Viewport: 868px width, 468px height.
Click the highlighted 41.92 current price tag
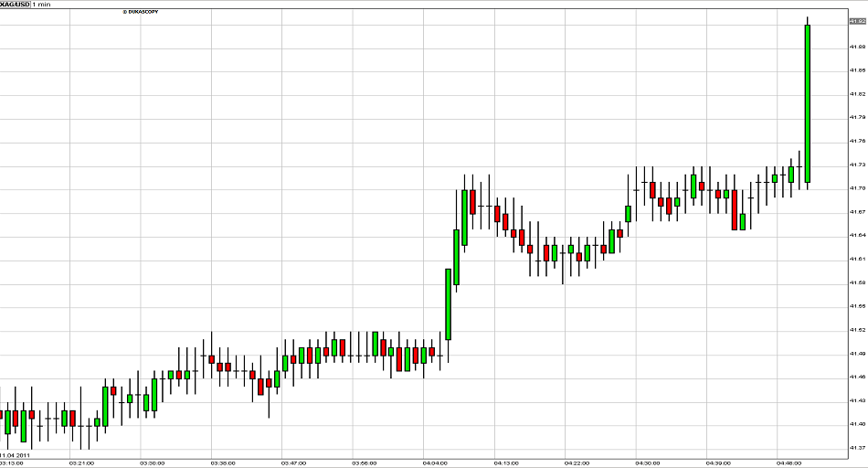click(856, 20)
